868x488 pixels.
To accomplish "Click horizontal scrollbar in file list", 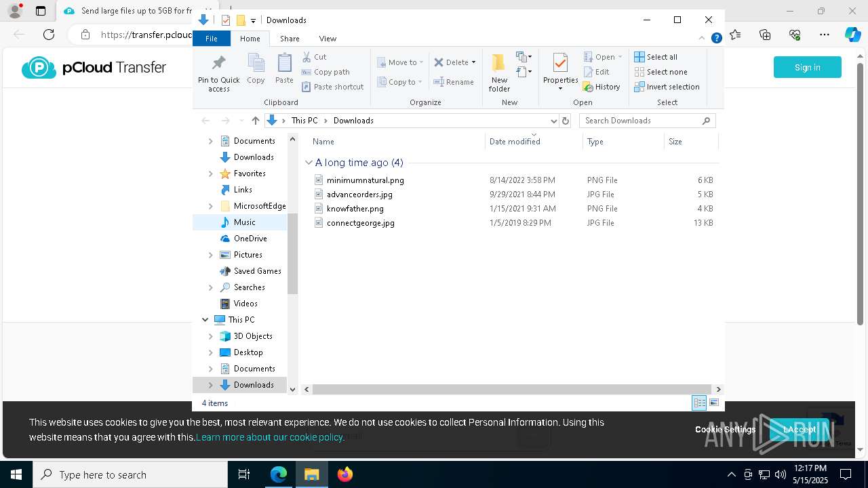I will [511, 389].
